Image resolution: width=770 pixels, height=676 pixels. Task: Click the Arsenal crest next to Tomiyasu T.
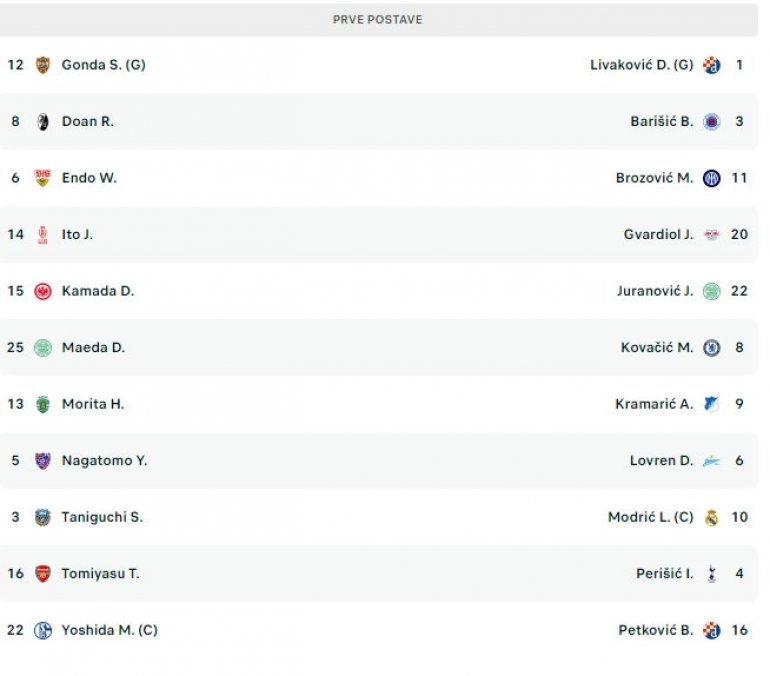point(42,574)
